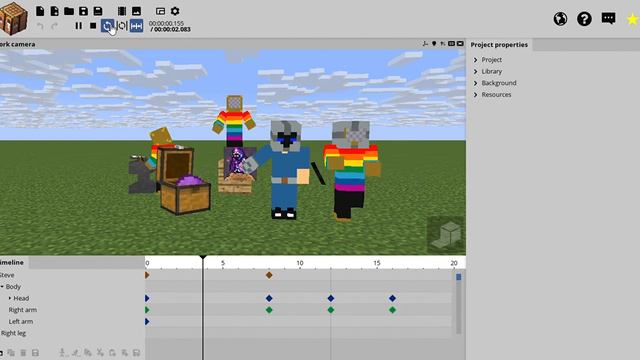Toggle the viewport controls axis icon
Viewport: 640px width, 360px height.
(x=425, y=44)
